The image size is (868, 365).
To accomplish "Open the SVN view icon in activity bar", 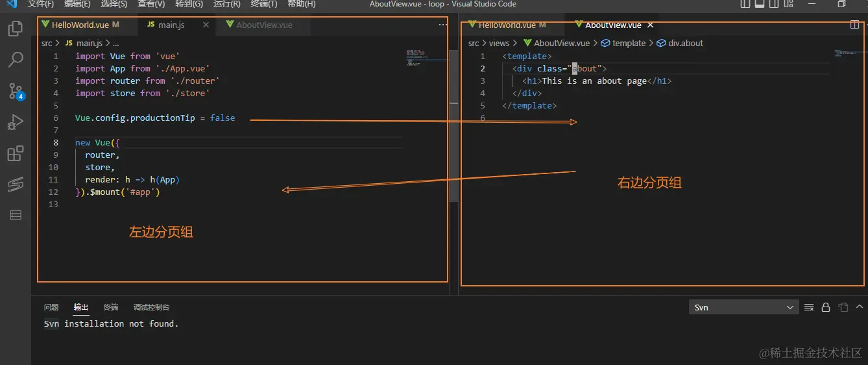I will click(15, 184).
